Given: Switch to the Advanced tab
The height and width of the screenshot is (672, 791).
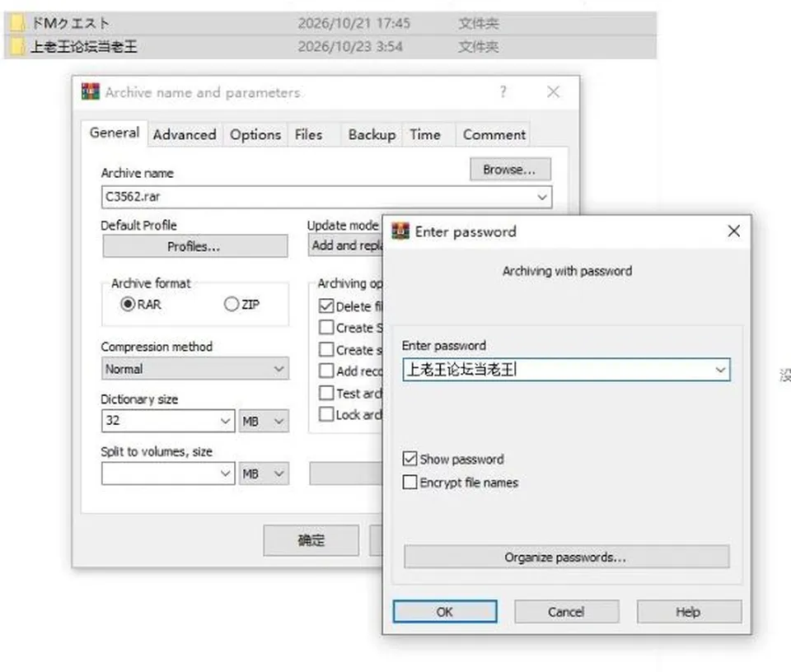Looking at the screenshot, I should click(x=185, y=134).
